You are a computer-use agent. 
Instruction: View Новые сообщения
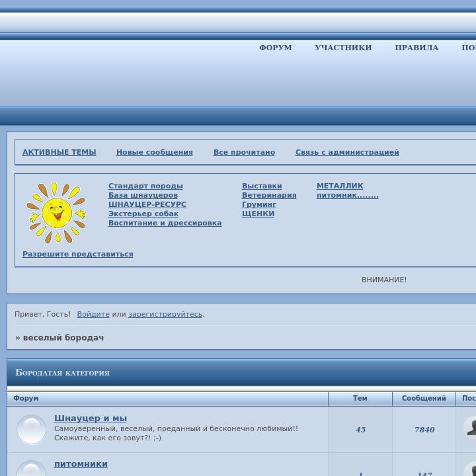pyautogui.click(x=154, y=152)
